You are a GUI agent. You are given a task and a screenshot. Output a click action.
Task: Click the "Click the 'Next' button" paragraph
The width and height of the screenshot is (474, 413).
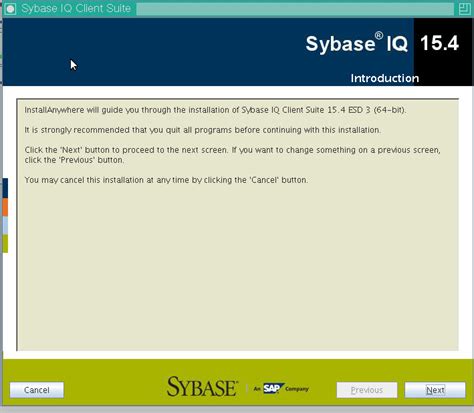click(232, 155)
